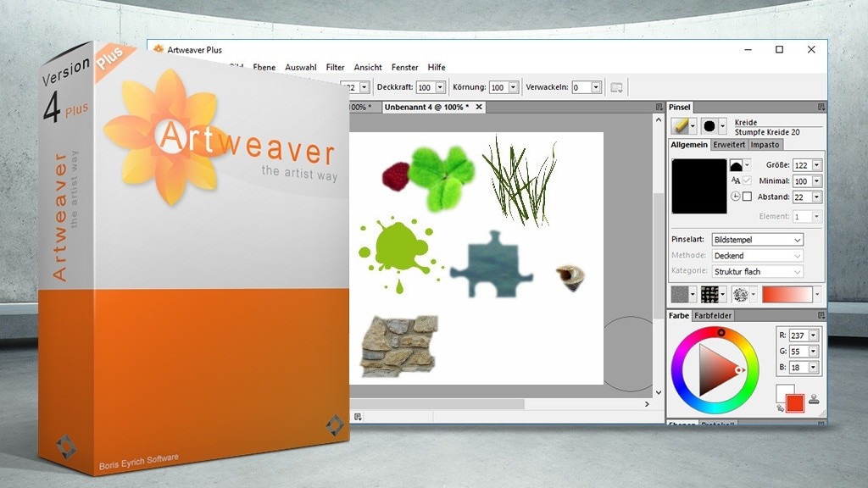
Task: Open the Pinselart Bildstempel dropdown
Action: [757, 240]
